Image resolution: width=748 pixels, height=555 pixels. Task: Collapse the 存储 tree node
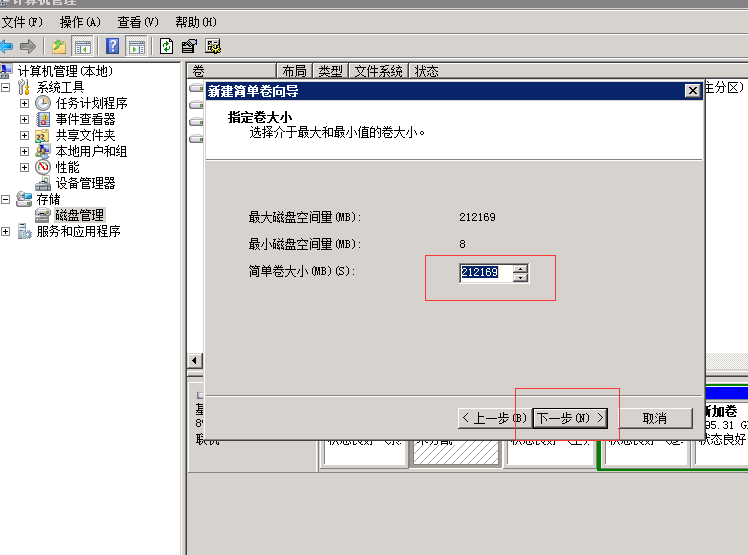pos(6,199)
